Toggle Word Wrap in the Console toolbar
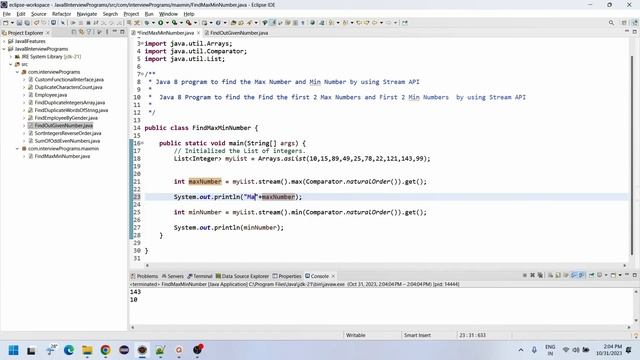Image resolution: width=640 pixels, height=360 pixels. 566,275
